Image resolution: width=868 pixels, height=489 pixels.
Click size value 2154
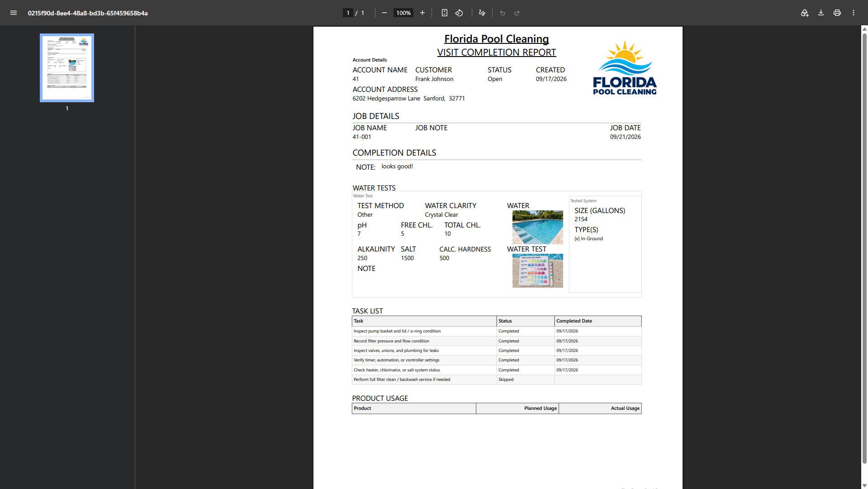coord(581,219)
